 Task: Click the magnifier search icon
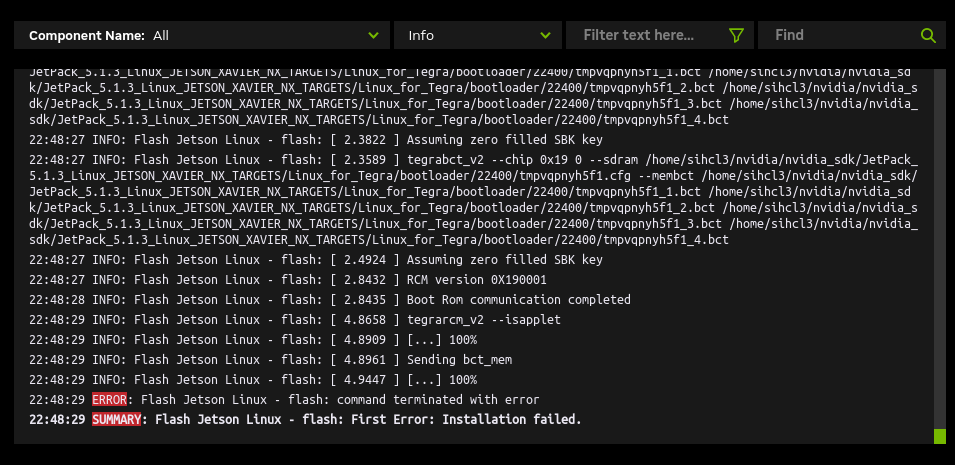click(x=928, y=35)
